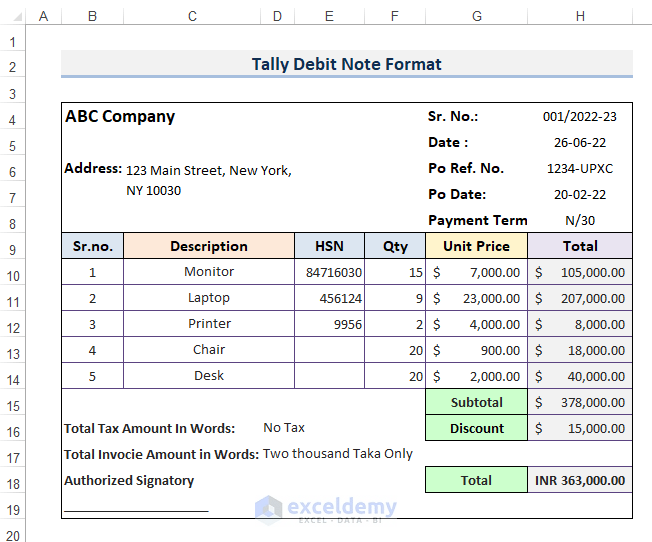Select the 'Monitor' description cell
Image resolution: width=652 pixels, height=542 pixels.
(209, 272)
